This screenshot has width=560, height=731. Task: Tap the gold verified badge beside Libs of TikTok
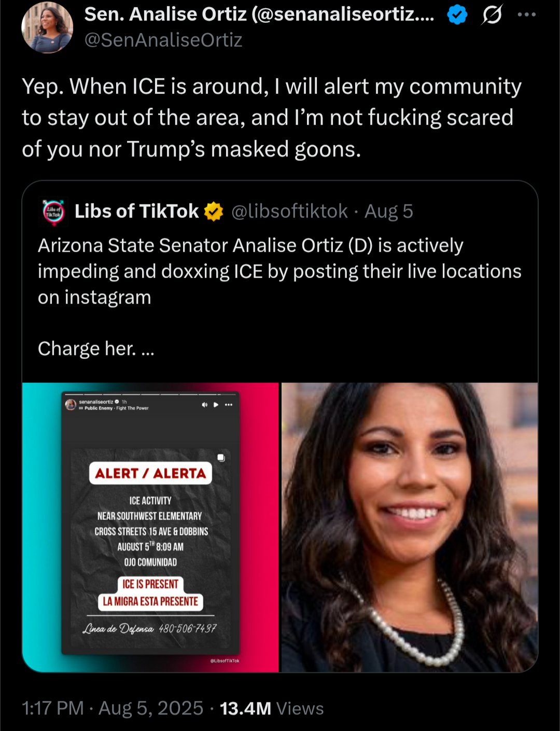214,211
